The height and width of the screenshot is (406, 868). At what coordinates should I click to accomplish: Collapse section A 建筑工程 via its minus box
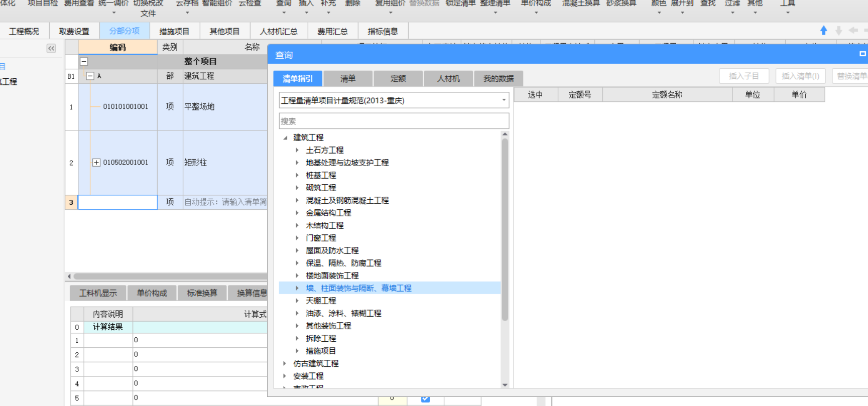pos(90,76)
